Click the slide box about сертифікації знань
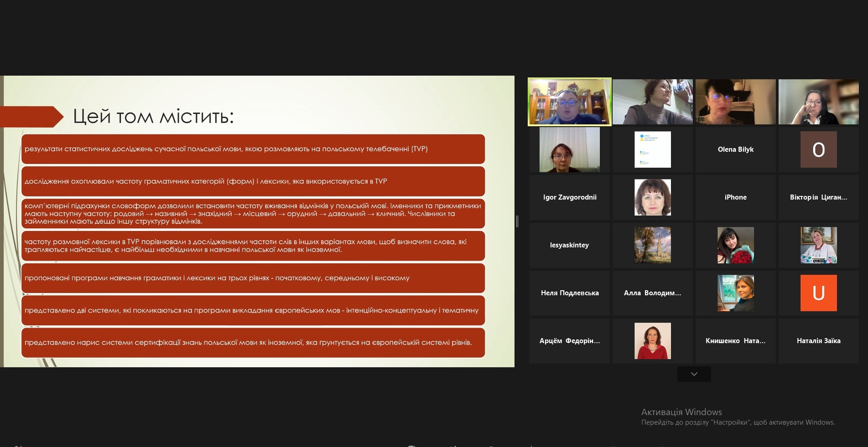 pyautogui.click(x=253, y=343)
